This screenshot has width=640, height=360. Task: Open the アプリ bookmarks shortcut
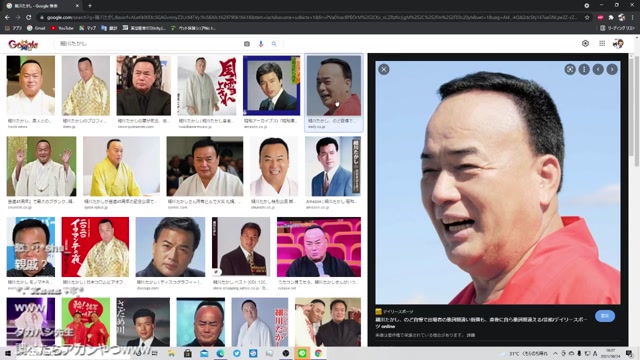pos(13,28)
